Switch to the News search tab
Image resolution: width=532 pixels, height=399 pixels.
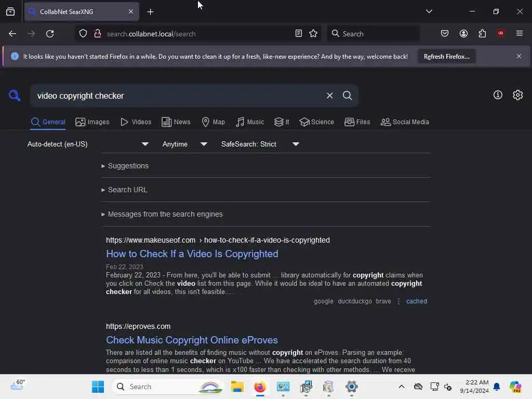176,122
